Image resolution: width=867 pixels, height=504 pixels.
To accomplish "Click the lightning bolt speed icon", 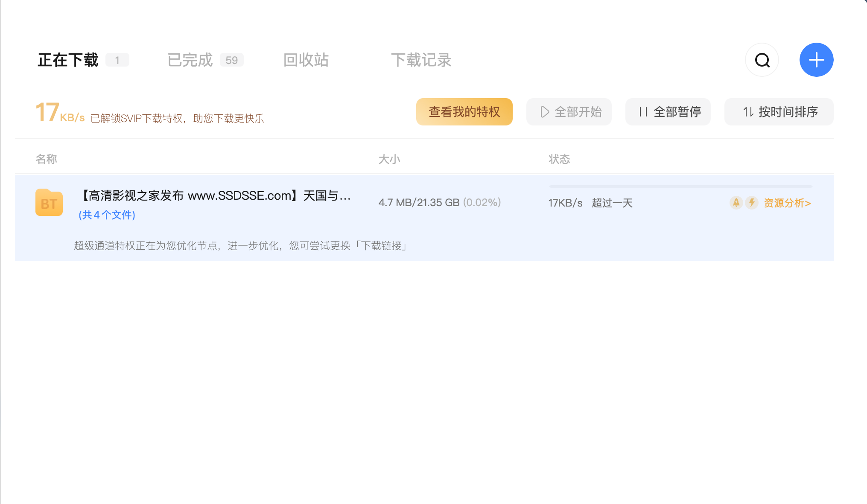I will [x=752, y=203].
